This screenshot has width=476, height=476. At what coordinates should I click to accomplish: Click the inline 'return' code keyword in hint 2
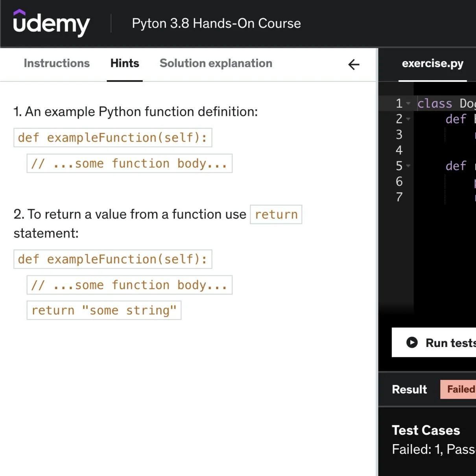[x=276, y=214]
